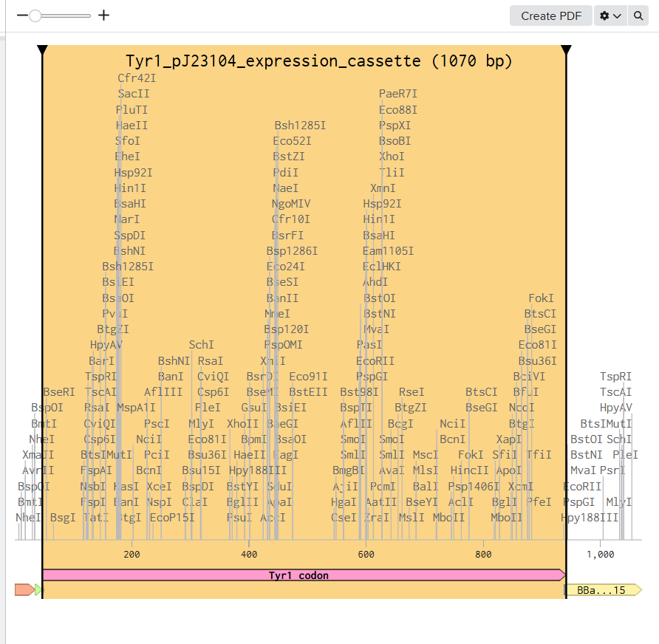Click the Bsh1285I label above Eco52I
659x644 pixels.
pyautogui.click(x=300, y=126)
